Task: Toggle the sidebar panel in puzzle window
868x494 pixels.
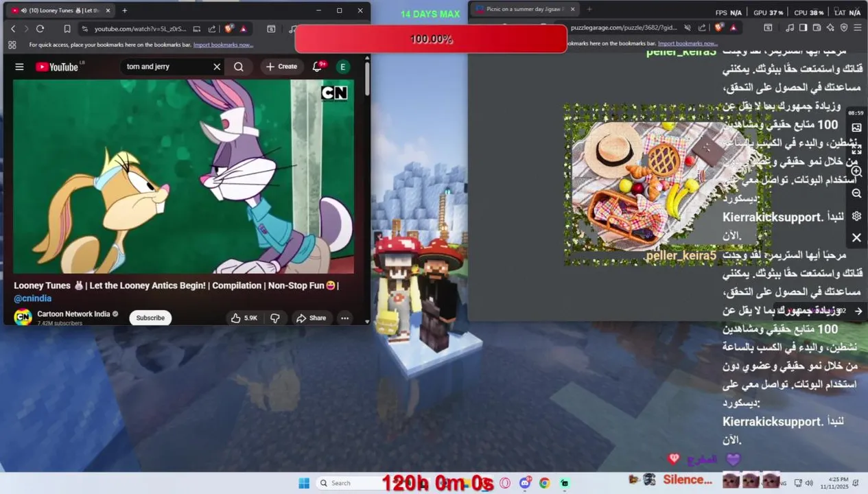Action: coord(804,27)
